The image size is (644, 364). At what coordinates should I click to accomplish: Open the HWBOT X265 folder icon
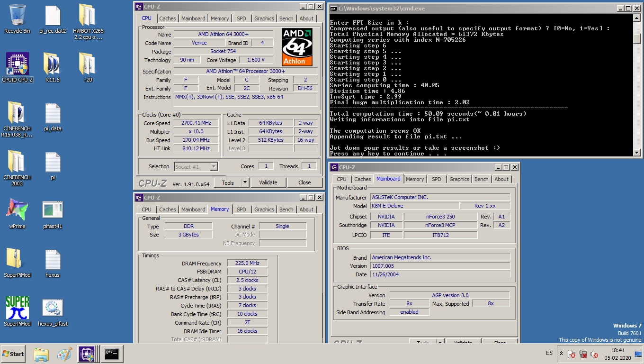click(88, 22)
